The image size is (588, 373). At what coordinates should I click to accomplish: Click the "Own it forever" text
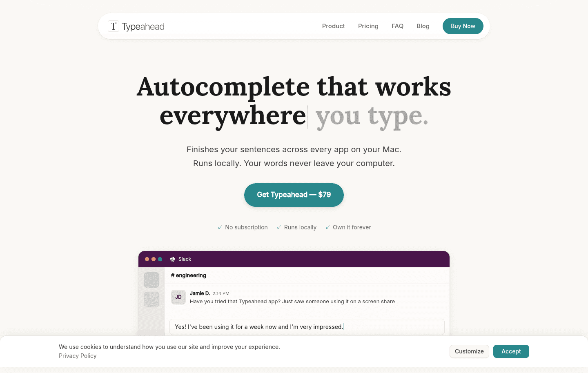pos(352,227)
